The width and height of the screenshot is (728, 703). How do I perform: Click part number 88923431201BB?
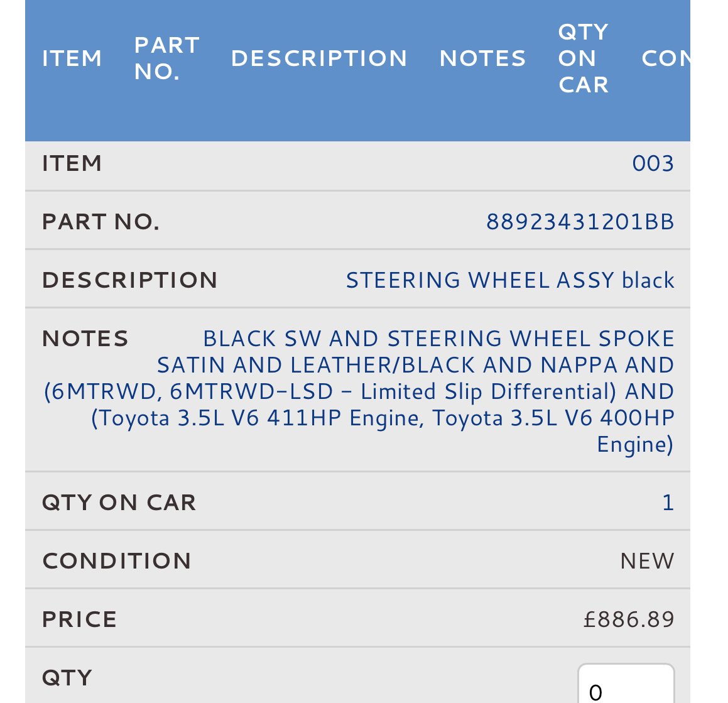tap(580, 222)
